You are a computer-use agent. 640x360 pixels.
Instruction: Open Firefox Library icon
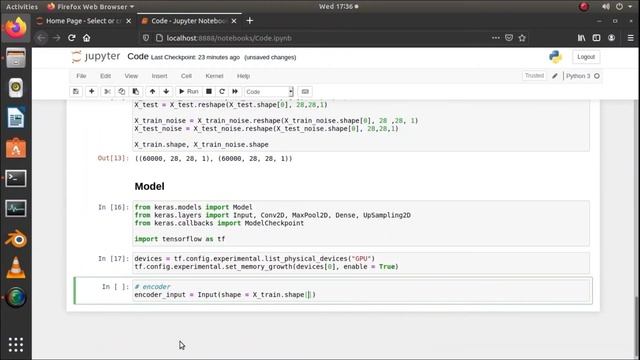581,38
